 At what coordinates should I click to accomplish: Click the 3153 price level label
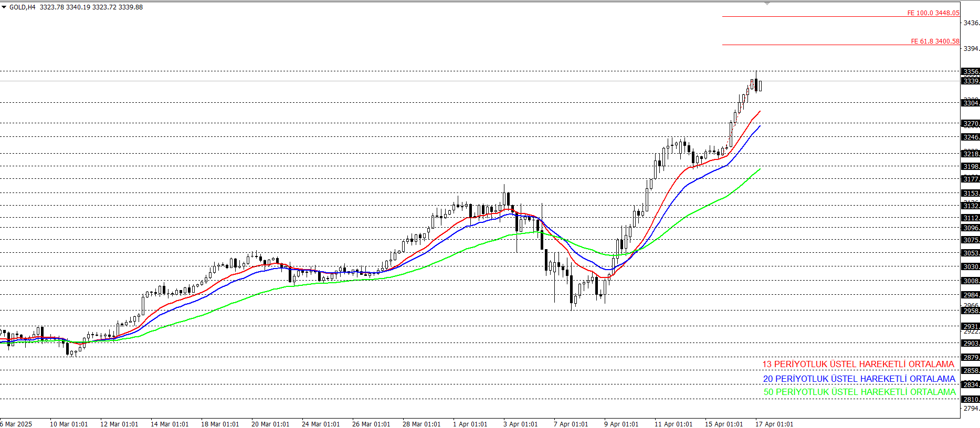[x=971, y=193]
